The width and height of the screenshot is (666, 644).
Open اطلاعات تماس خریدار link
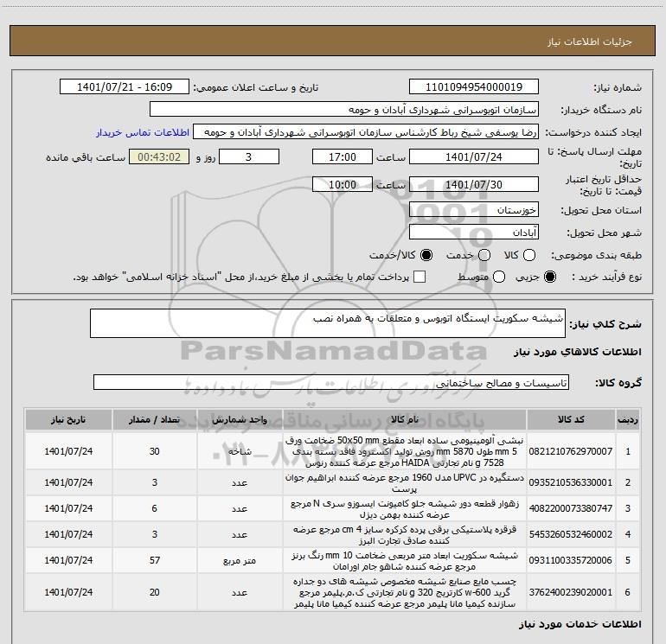pyautogui.click(x=143, y=132)
